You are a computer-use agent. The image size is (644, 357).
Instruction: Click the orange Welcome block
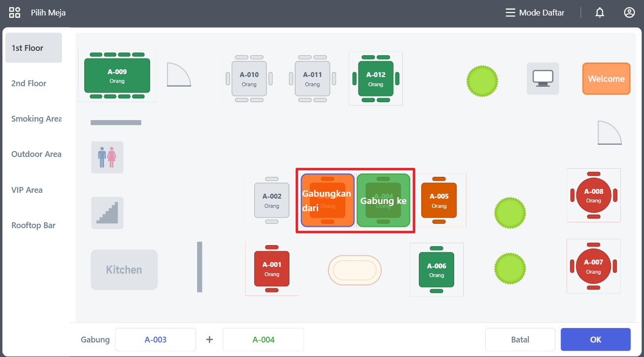point(606,78)
